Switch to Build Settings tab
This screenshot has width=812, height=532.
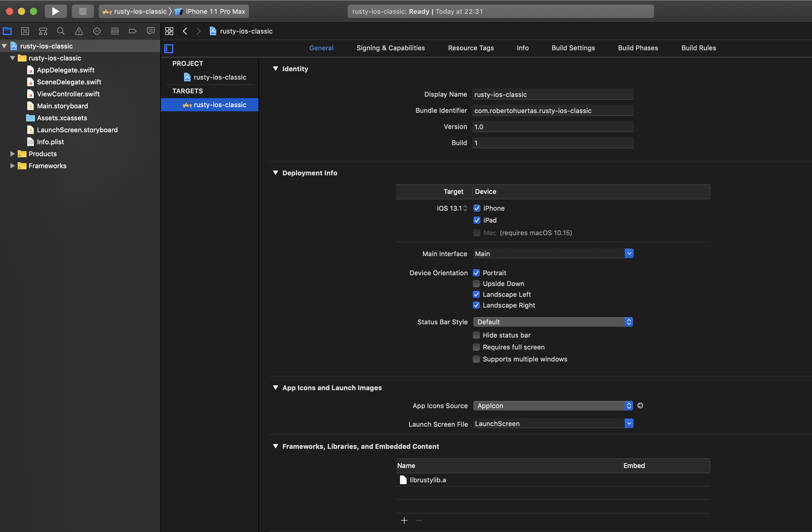(x=573, y=48)
